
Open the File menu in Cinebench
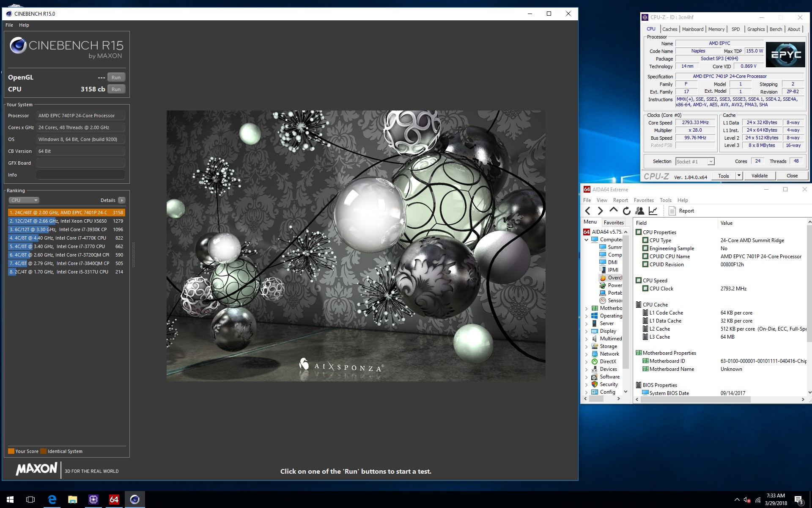tap(9, 25)
